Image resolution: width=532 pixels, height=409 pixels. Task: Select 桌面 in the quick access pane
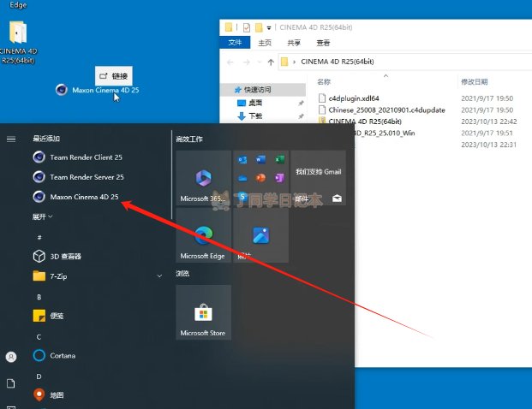coord(256,103)
